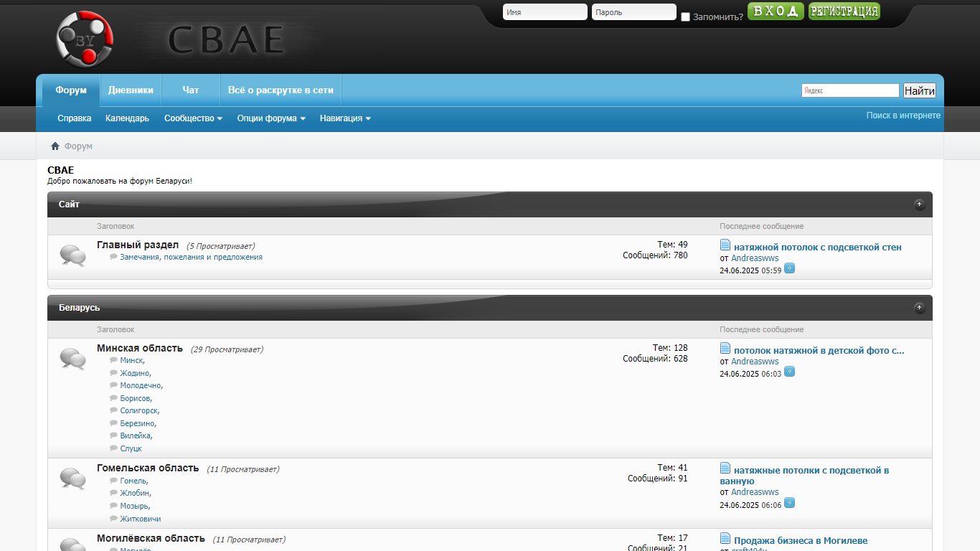Go to last post arrow dated 24.06.2025 06:06
980x551 pixels.
click(789, 503)
